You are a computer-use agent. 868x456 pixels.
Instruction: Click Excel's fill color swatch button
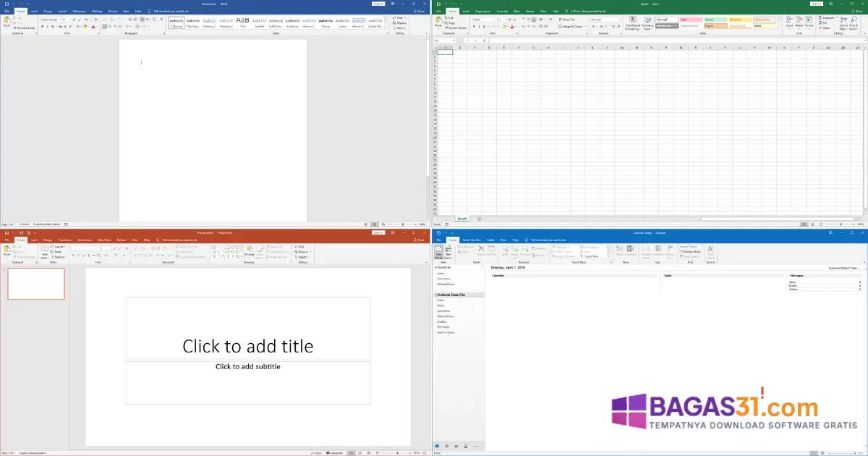tap(506, 26)
